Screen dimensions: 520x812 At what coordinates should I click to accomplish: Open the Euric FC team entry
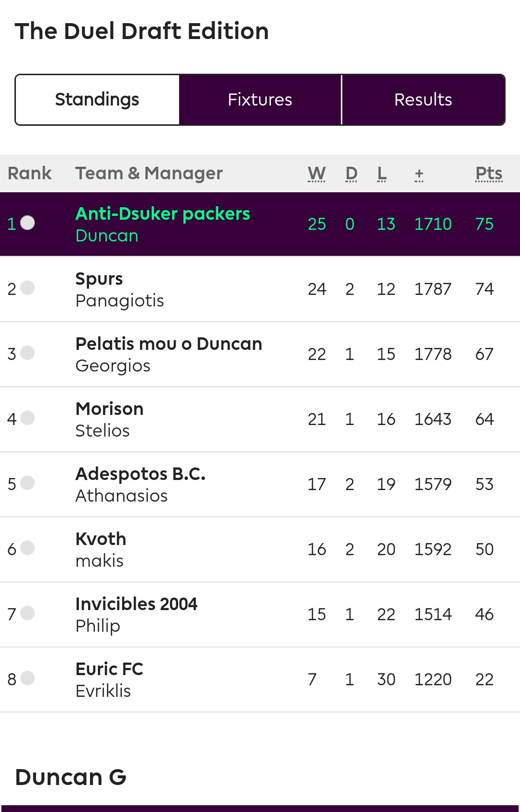click(109, 669)
